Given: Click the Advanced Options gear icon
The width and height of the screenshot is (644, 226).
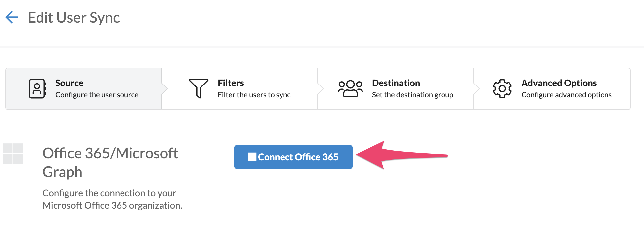Looking at the screenshot, I should point(502,88).
